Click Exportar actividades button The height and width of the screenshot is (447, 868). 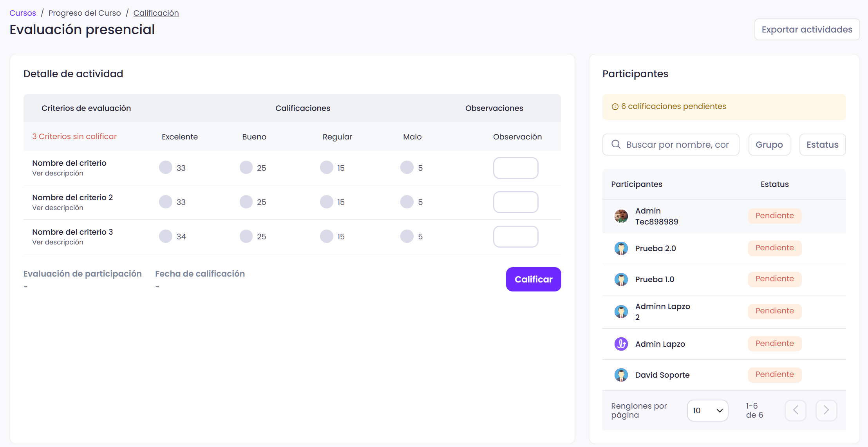(807, 29)
